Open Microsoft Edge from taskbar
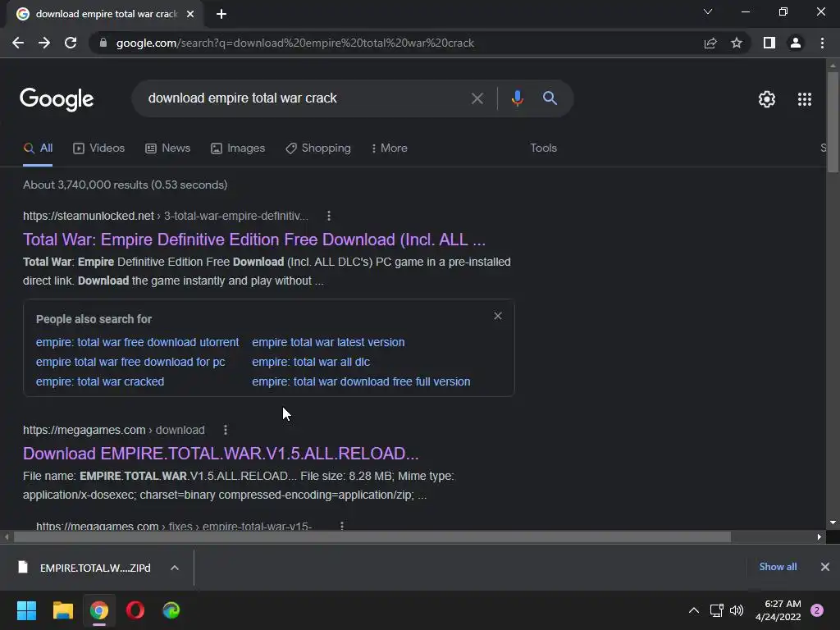The image size is (840, 630). point(171,610)
